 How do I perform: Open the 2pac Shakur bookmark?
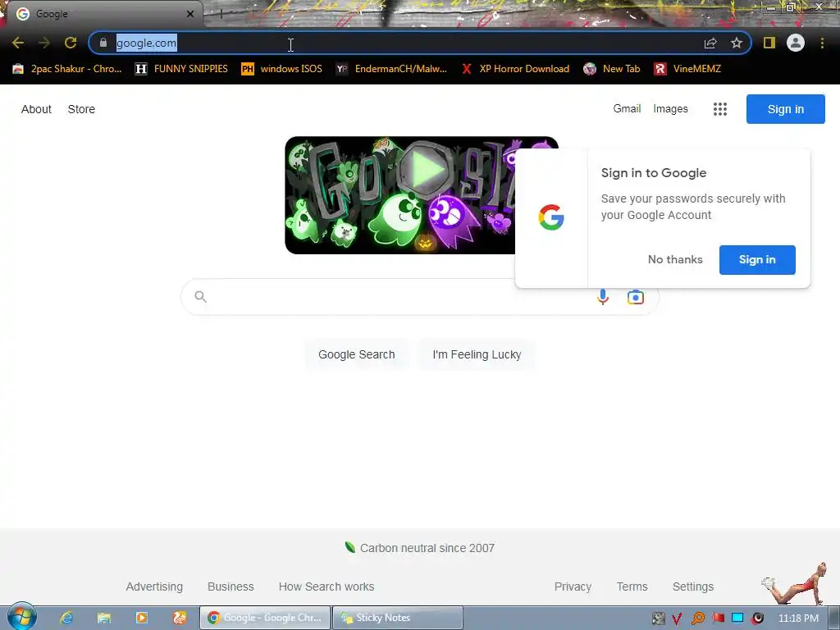(x=67, y=69)
